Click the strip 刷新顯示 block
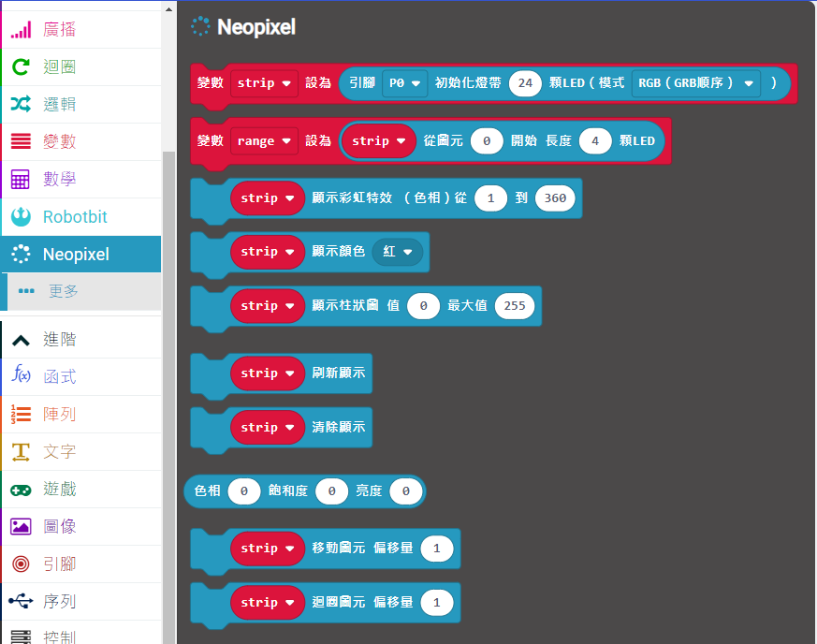Screen dimensions: 817x644 pyautogui.click(x=339, y=373)
